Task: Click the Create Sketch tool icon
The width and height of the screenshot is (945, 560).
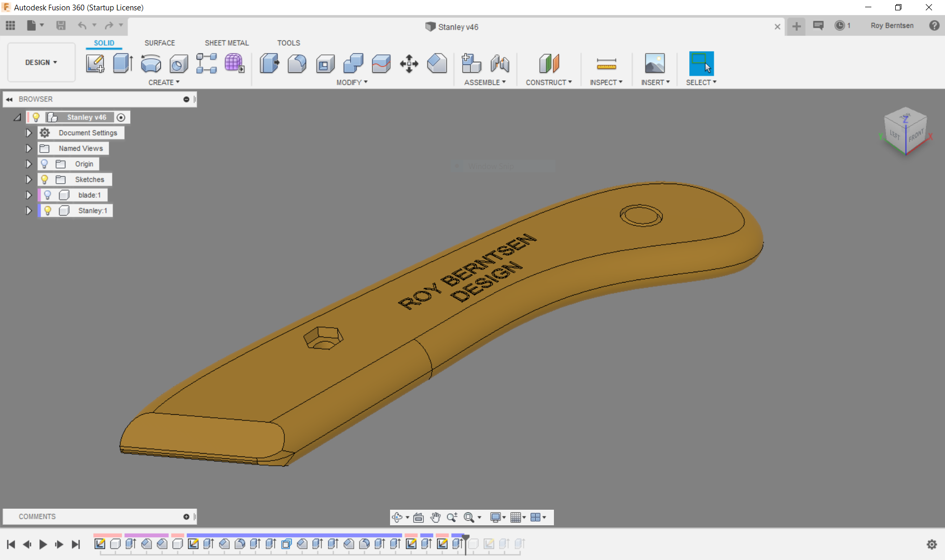Action: click(95, 63)
